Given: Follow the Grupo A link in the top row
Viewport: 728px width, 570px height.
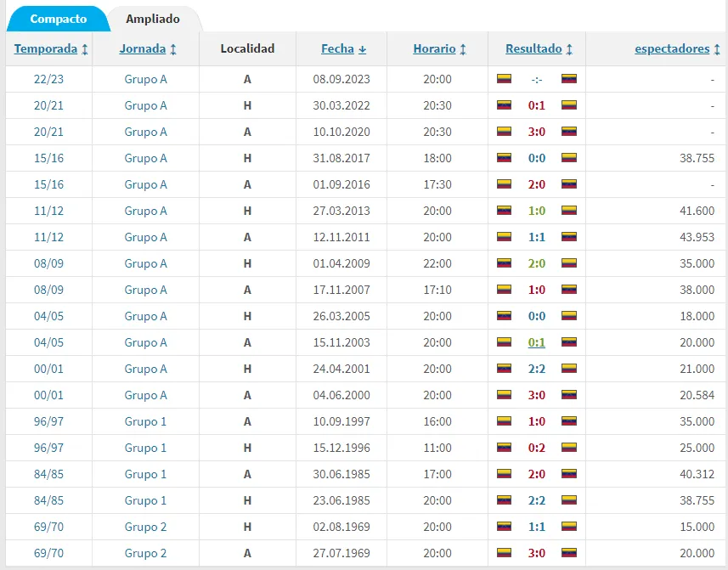Looking at the screenshot, I should (x=144, y=78).
